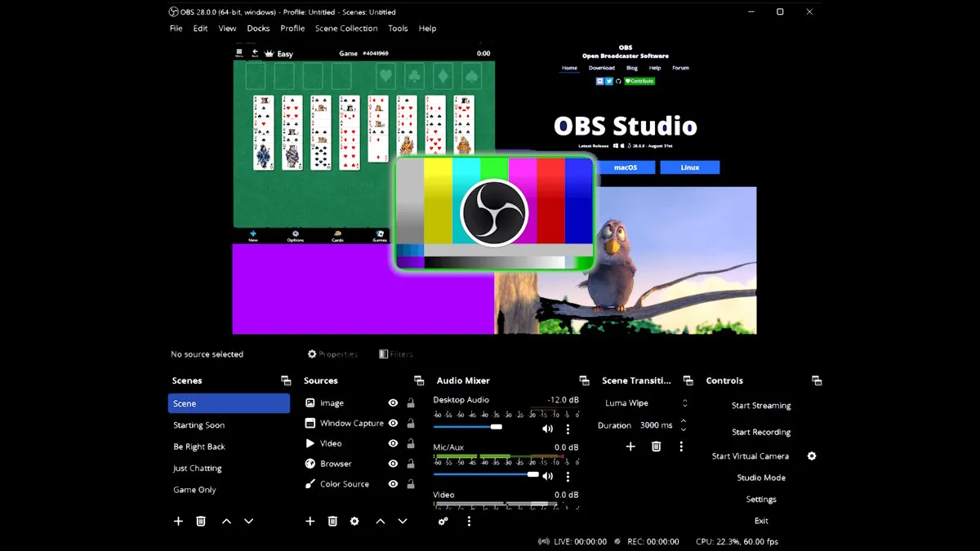Open advanced audio properties gears icon
980x551 pixels.
[x=443, y=521]
